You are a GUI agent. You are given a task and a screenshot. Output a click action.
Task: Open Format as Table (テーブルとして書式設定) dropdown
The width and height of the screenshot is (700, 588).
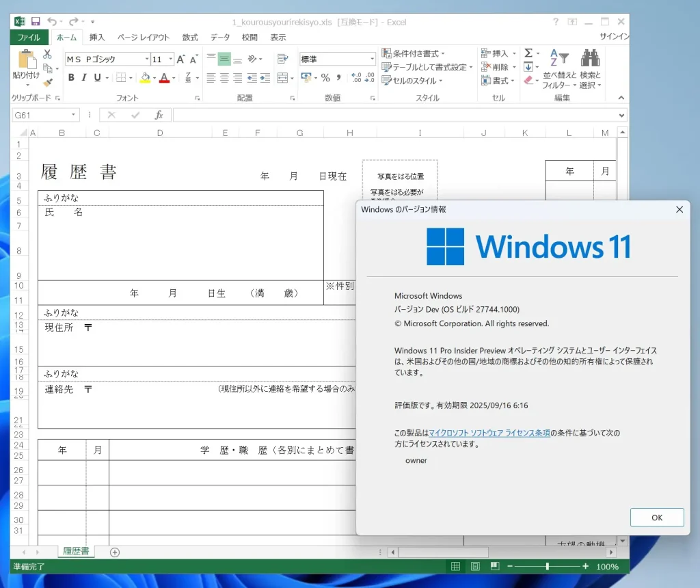coord(427,67)
